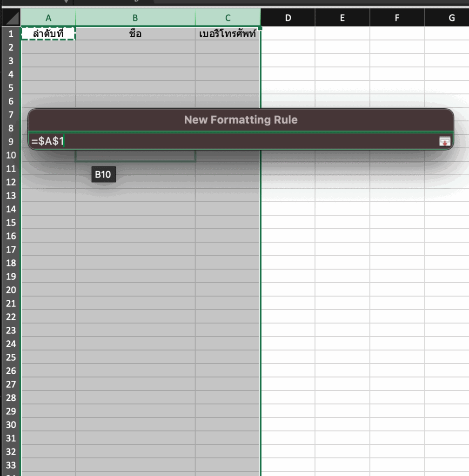The width and height of the screenshot is (469, 476).
Task: Select row header 33
Action: tap(10, 466)
